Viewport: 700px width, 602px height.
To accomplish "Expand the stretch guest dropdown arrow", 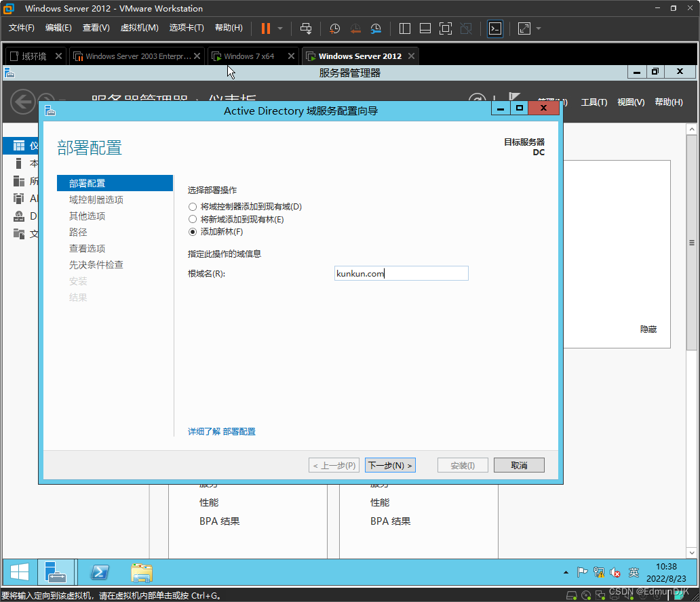I will 539,28.
